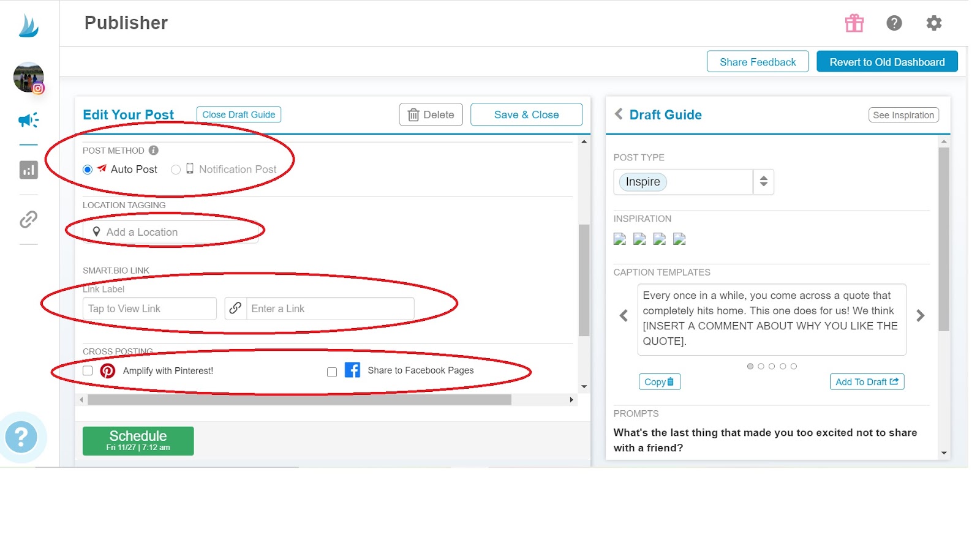Viewport: 980px width, 551px height.
Task: Click the Draft Guide scroll down arrow
Action: coord(944,453)
